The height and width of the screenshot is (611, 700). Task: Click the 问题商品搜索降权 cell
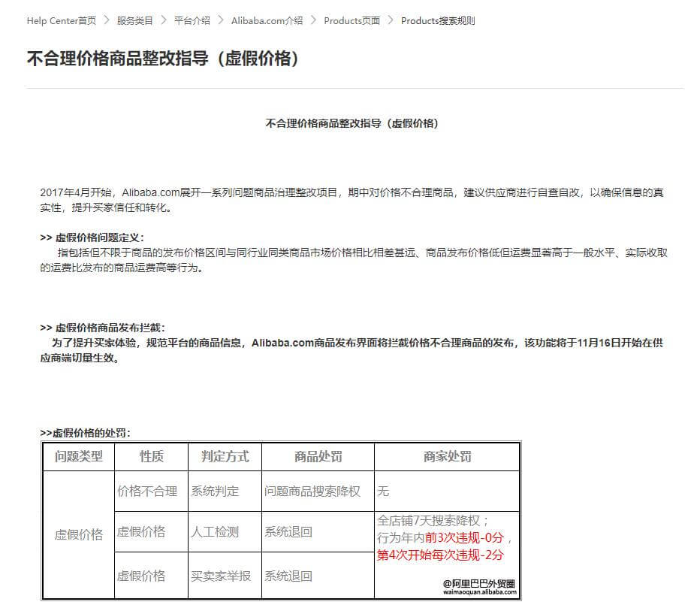(x=312, y=492)
